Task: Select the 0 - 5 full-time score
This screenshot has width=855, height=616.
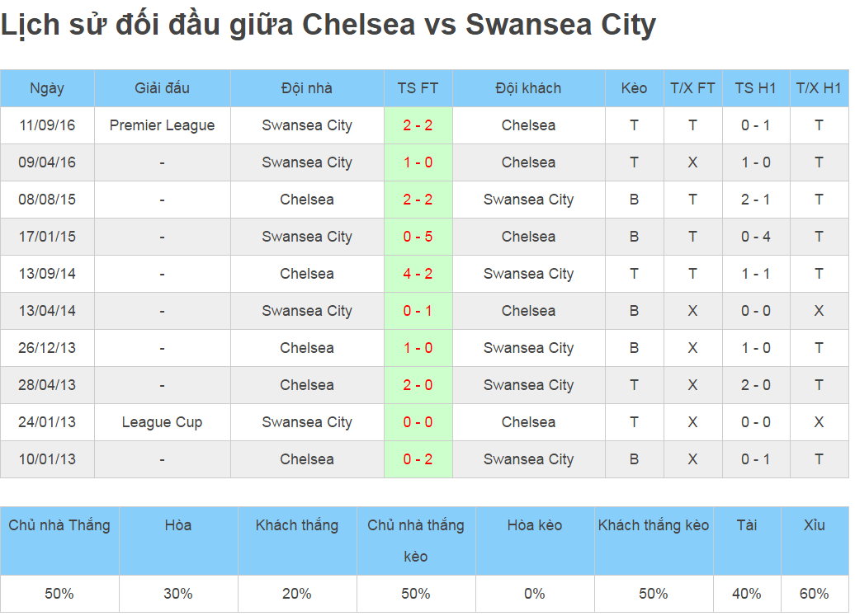Action: [x=418, y=237]
